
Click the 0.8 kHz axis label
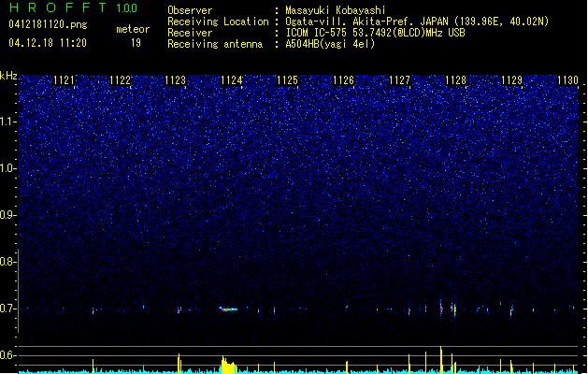point(8,262)
